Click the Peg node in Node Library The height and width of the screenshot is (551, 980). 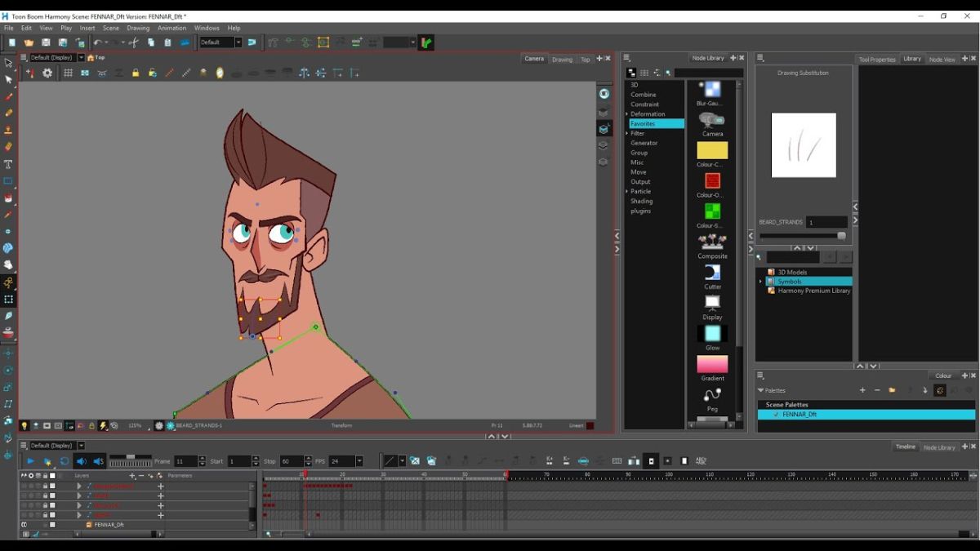point(712,399)
